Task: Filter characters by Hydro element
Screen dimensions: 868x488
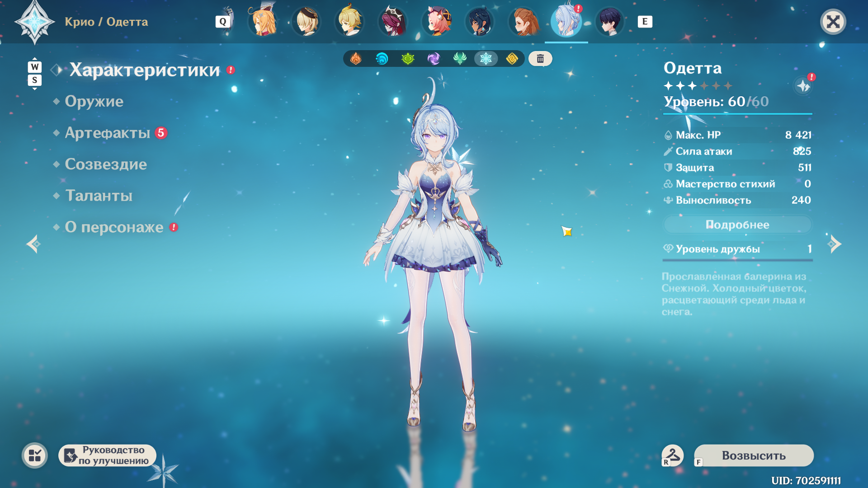Action: coord(382,59)
